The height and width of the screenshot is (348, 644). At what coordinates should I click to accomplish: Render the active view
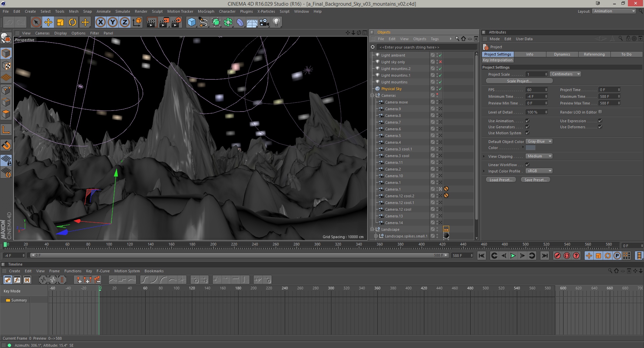click(x=152, y=22)
